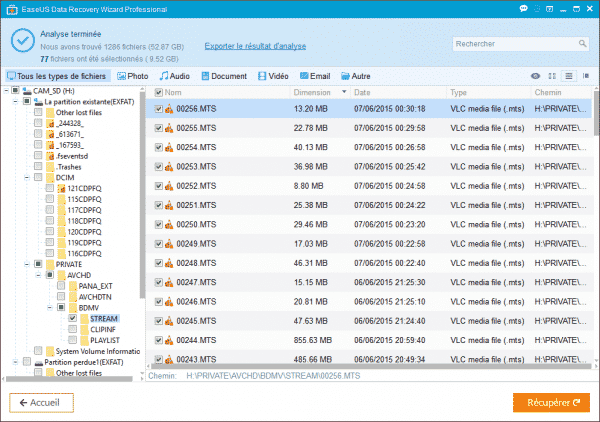Click the AVCHDTN folder icon
The width and height of the screenshot is (600, 422).
[x=73, y=297]
